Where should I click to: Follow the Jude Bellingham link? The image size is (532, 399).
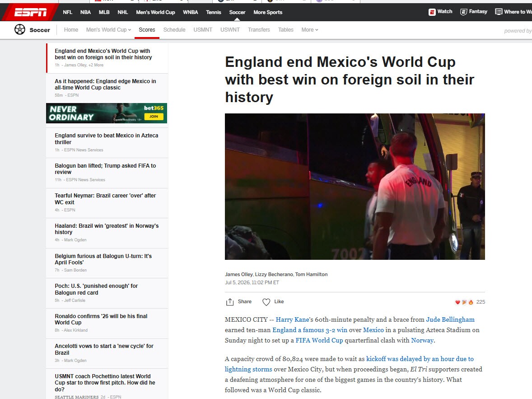450,319
